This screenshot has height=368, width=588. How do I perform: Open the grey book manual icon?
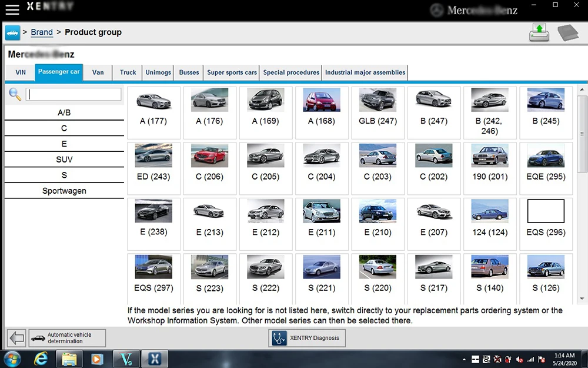pyautogui.click(x=568, y=32)
